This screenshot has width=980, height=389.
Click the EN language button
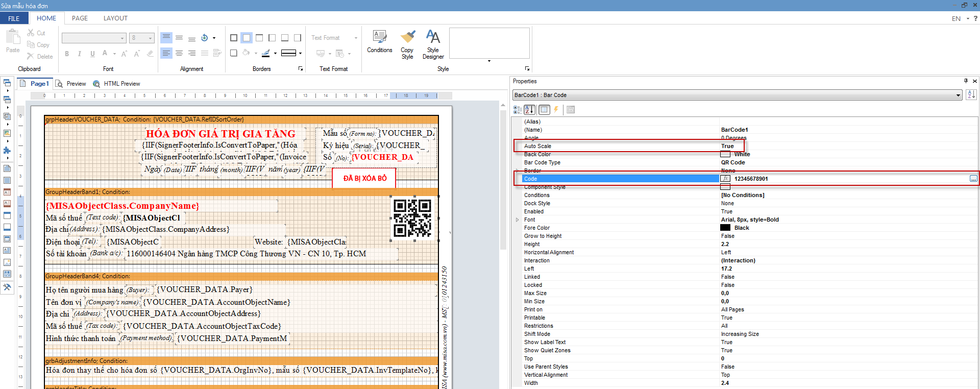pos(956,18)
